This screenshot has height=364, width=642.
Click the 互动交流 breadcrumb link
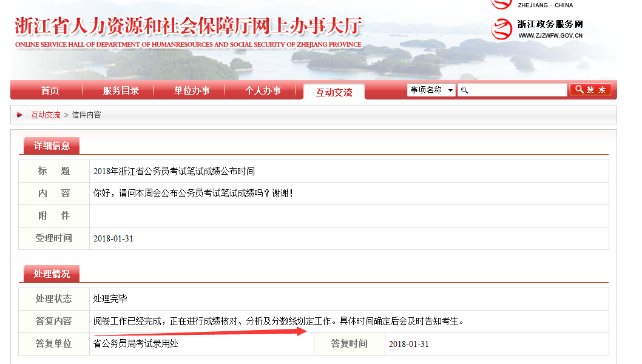point(46,115)
